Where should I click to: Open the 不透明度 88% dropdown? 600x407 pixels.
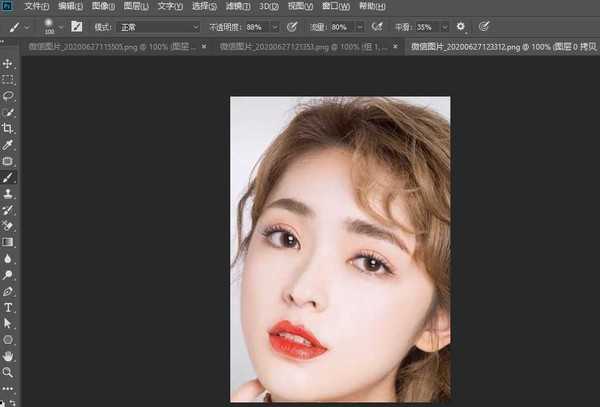(275, 26)
